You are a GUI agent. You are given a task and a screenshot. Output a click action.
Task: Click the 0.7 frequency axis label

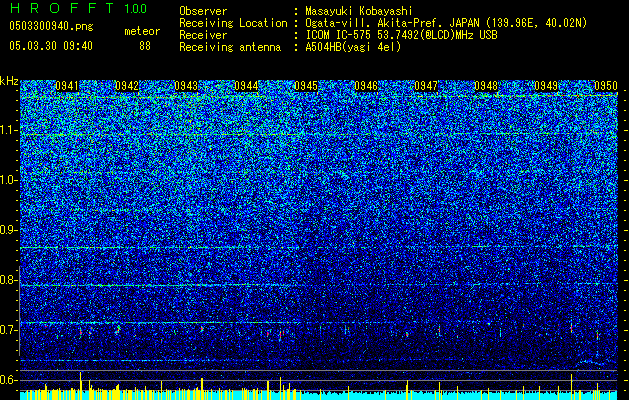(9, 330)
